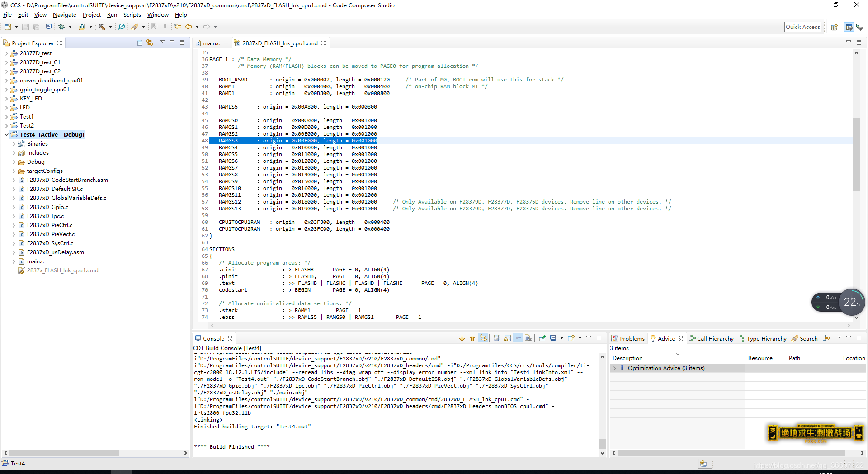Click the Collapse All icon in Project Explorer

140,43
